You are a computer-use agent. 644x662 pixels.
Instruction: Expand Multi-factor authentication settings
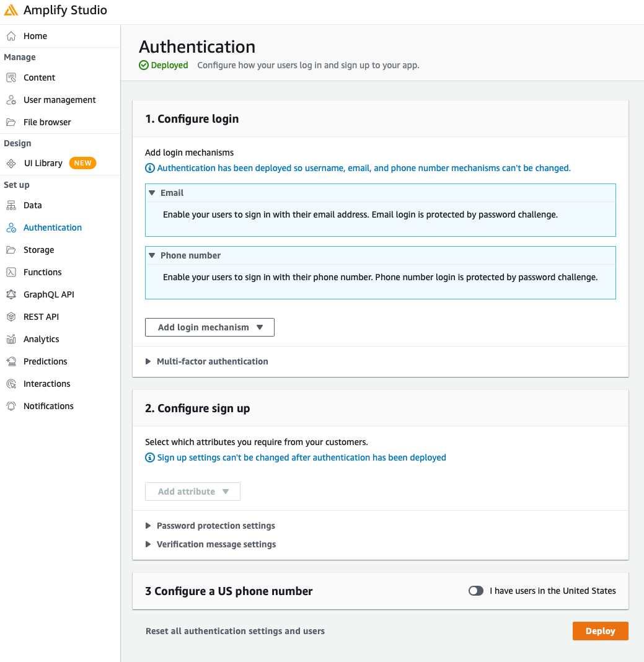[206, 361]
